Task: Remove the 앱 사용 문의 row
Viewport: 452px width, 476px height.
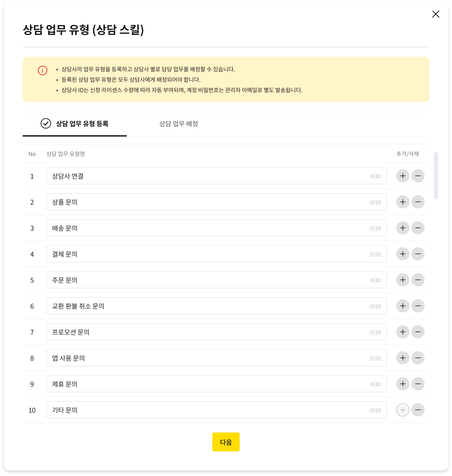Action: click(x=418, y=358)
